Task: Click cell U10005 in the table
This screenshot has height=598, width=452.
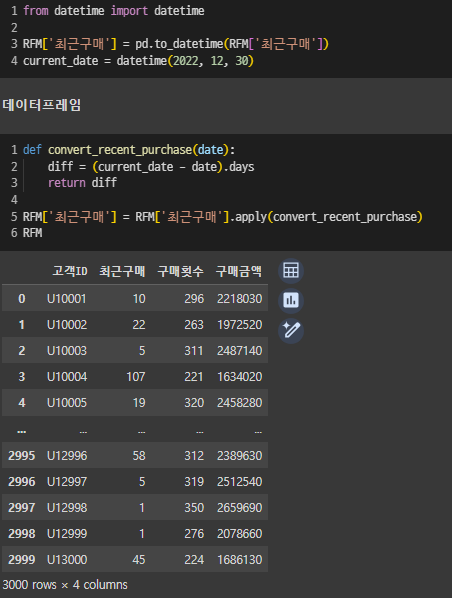Action: (67, 403)
